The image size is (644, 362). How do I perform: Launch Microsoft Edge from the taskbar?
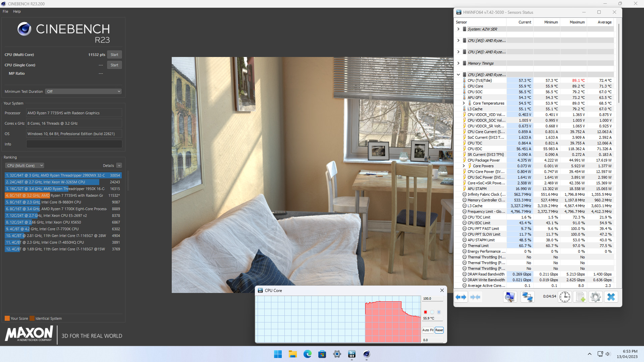point(308,354)
